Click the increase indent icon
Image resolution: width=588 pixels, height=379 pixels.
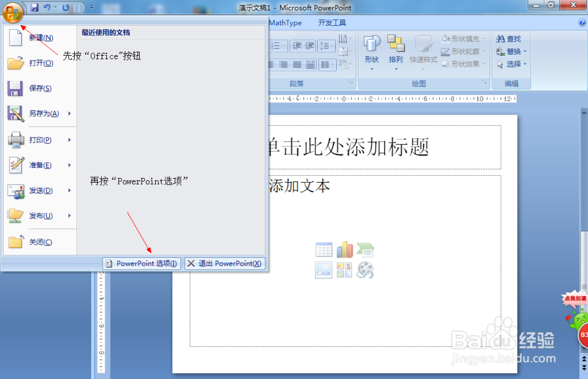[310, 46]
